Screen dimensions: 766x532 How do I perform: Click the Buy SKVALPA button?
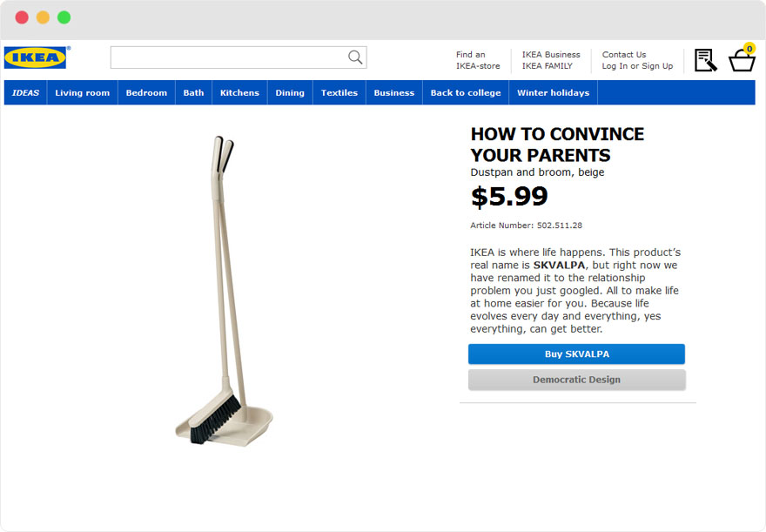tap(576, 354)
